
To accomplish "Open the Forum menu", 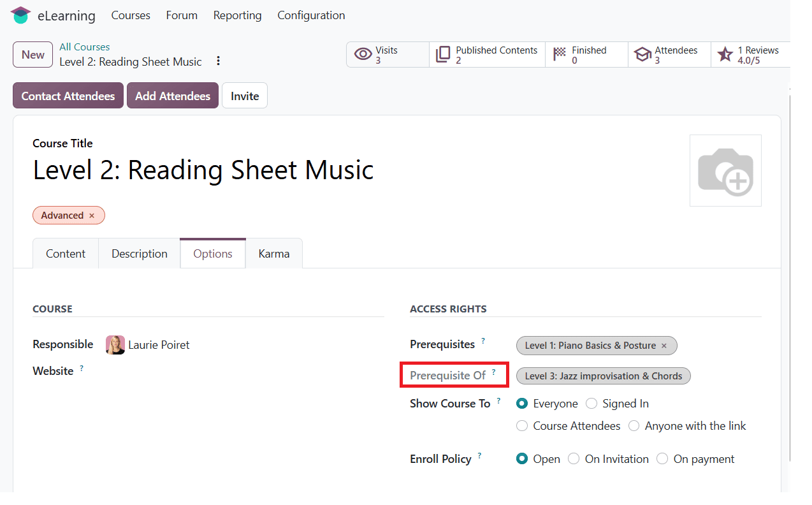I will click(x=182, y=15).
